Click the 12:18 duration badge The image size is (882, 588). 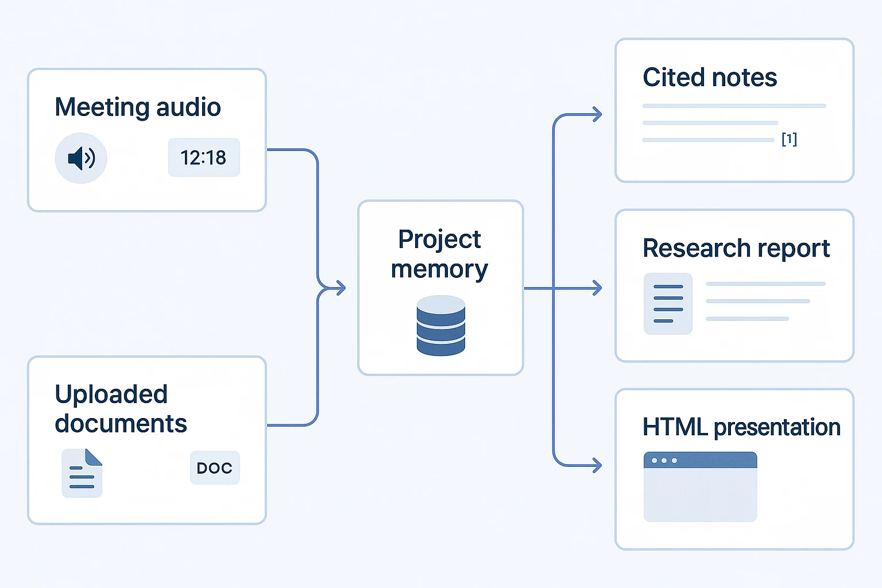204,157
